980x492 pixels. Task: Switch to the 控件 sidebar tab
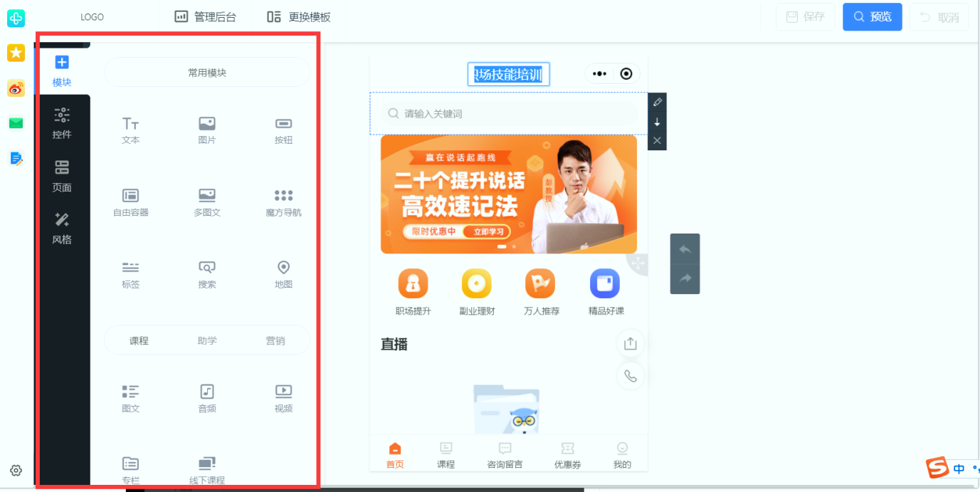pyautogui.click(x=62, y=123)
